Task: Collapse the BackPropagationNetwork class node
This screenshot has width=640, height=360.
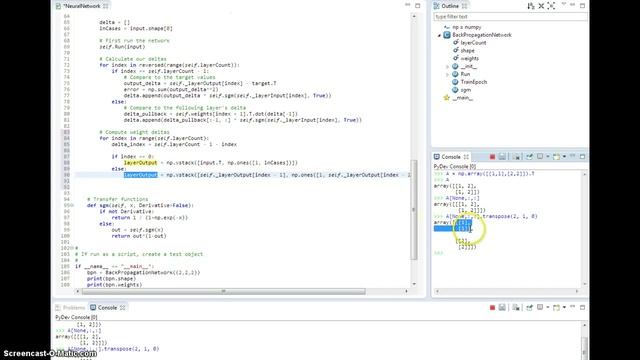Action: click(439, 35)
